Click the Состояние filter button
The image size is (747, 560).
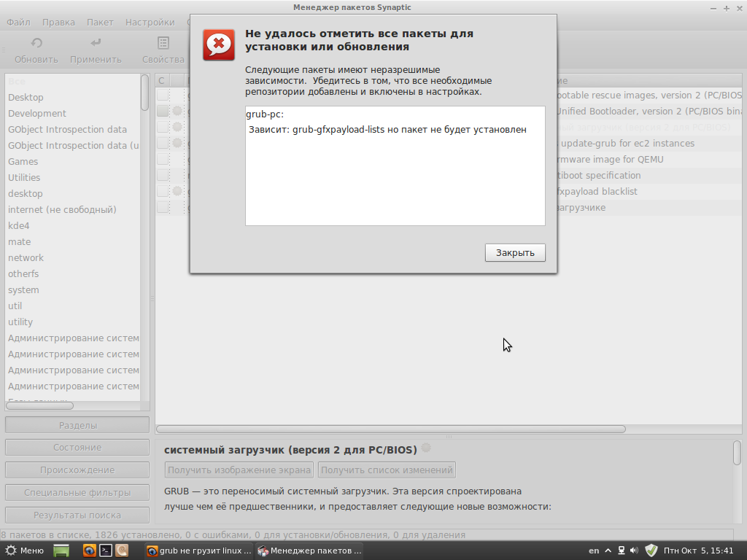pos(77,448)
